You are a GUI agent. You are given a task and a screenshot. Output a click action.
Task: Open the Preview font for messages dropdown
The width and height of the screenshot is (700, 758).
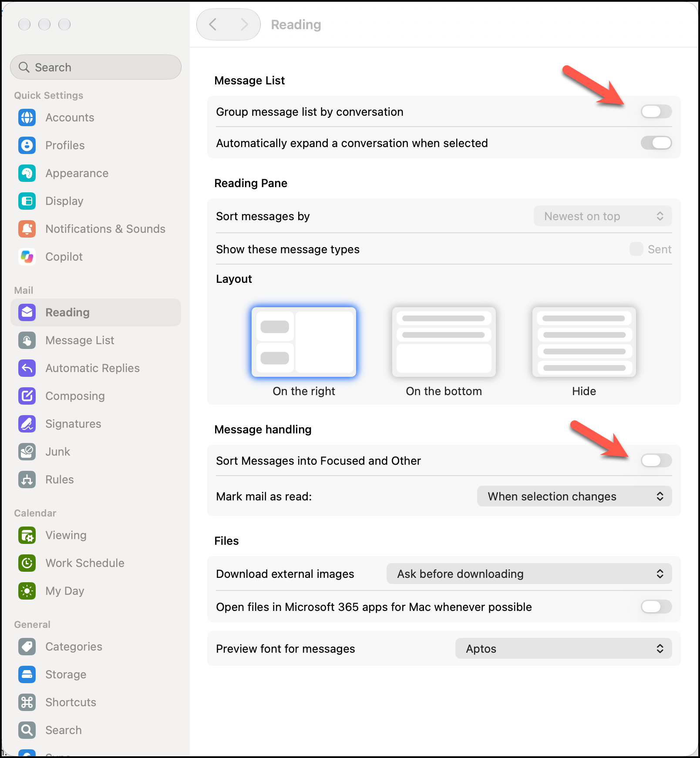563,649
